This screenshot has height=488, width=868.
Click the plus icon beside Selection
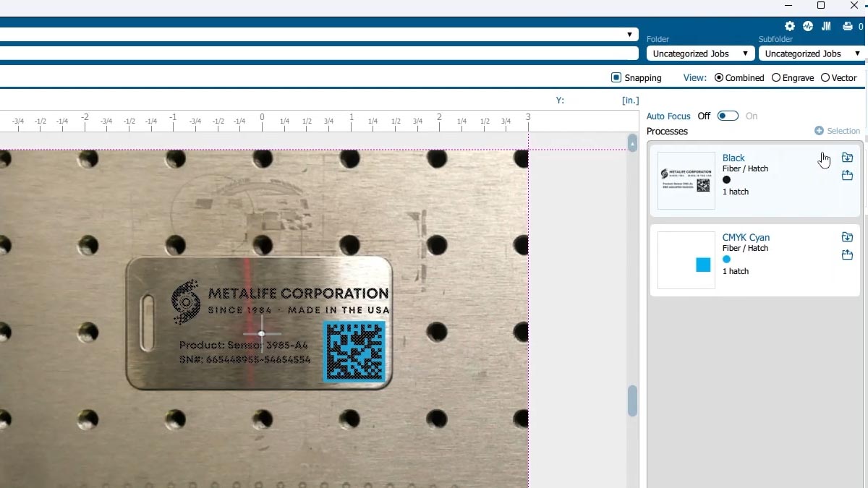(819, 131)
